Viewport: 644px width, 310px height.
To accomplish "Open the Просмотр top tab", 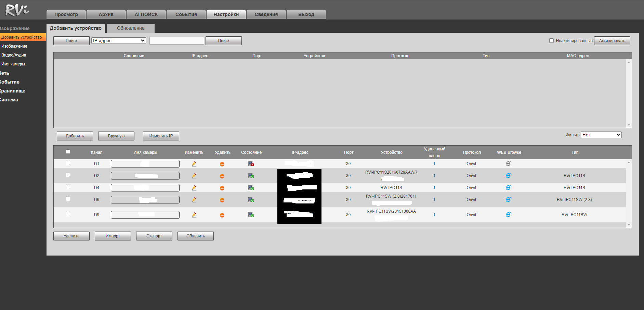I will 66,14.
